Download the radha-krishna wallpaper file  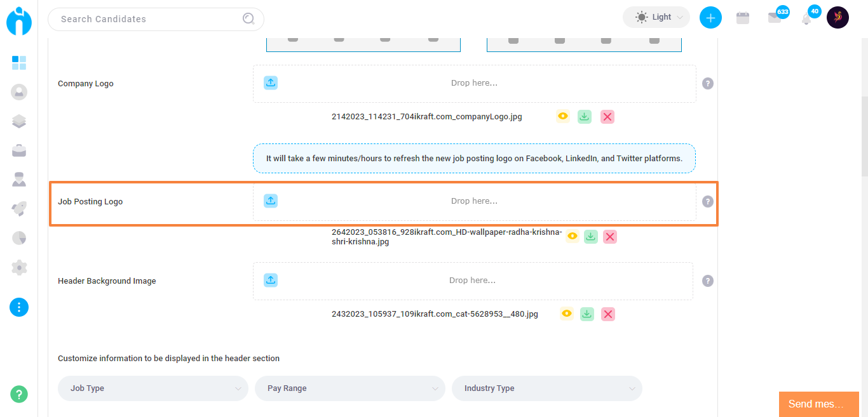(x=591, y=237)
